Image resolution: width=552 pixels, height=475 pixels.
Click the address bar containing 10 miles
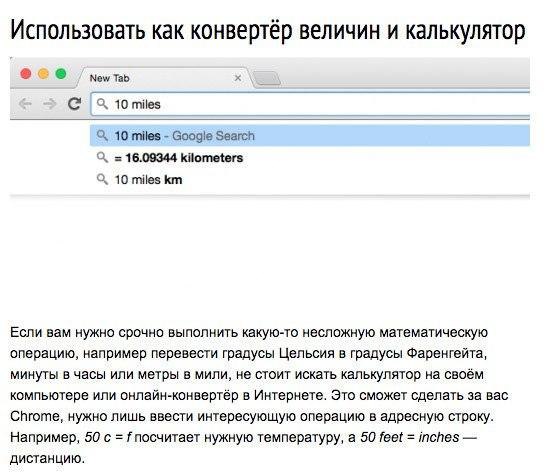[x=310, y=104]
